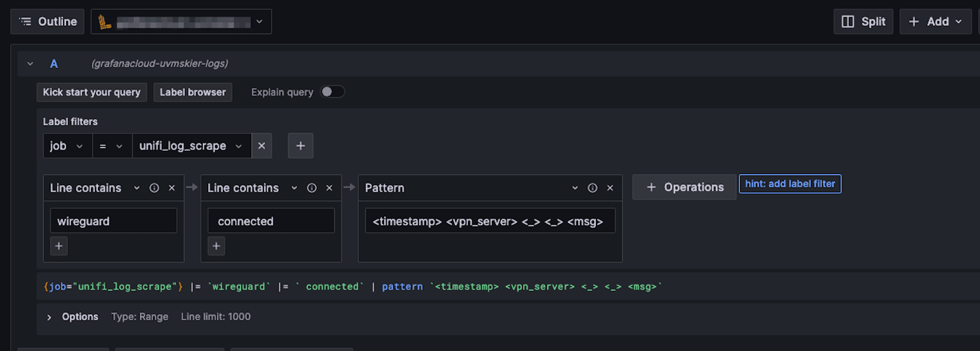Add another value under wireguard field
Viewport: 980px width, 351px height.
(59, 246)
